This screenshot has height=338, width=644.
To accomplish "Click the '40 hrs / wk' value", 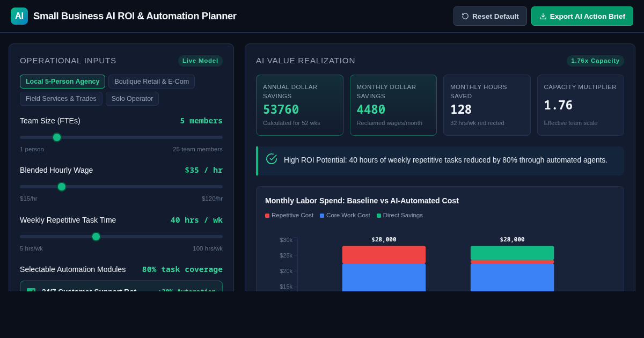I will coord(196,220).
